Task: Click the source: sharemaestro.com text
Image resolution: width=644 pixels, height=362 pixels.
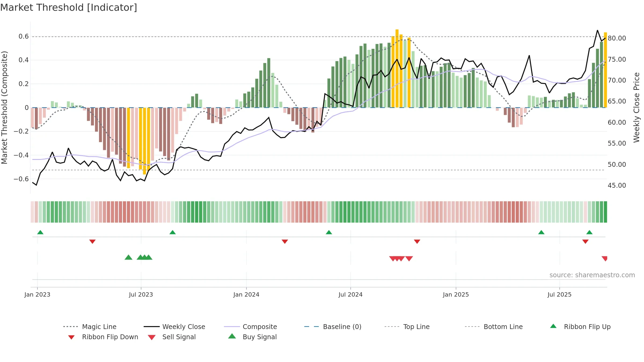Action: click(x=592, y=275)
